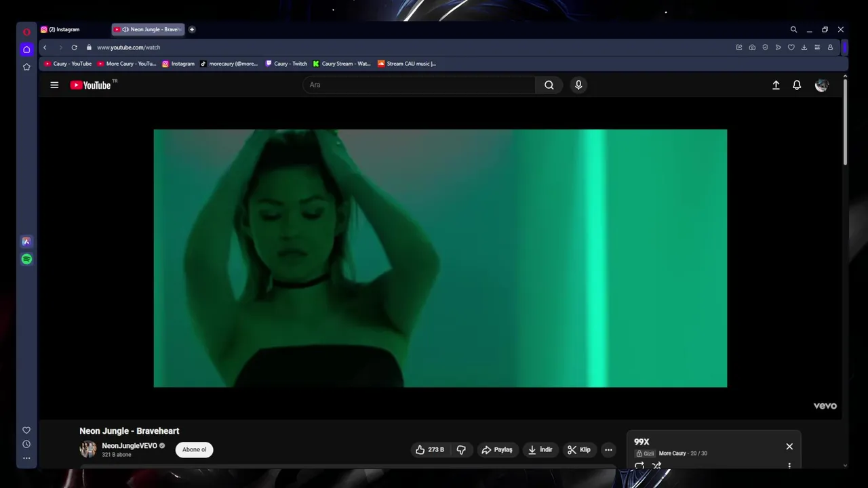Toggle playlist shuffle in 99X panel
The height and width of the screenshot is (488, 868).
point(656,466)
